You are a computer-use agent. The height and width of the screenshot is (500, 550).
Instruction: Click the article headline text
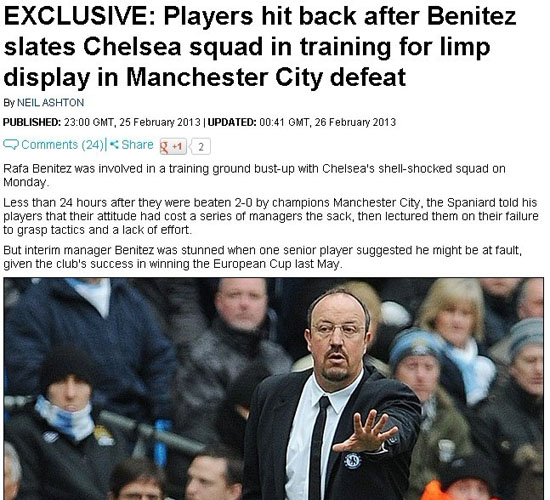pyautogui.click(x=260, y=47)
